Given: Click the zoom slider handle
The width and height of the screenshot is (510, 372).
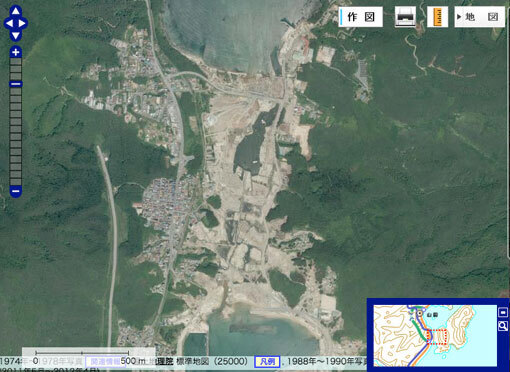Looking at the screenshot, I should [16, 84].
